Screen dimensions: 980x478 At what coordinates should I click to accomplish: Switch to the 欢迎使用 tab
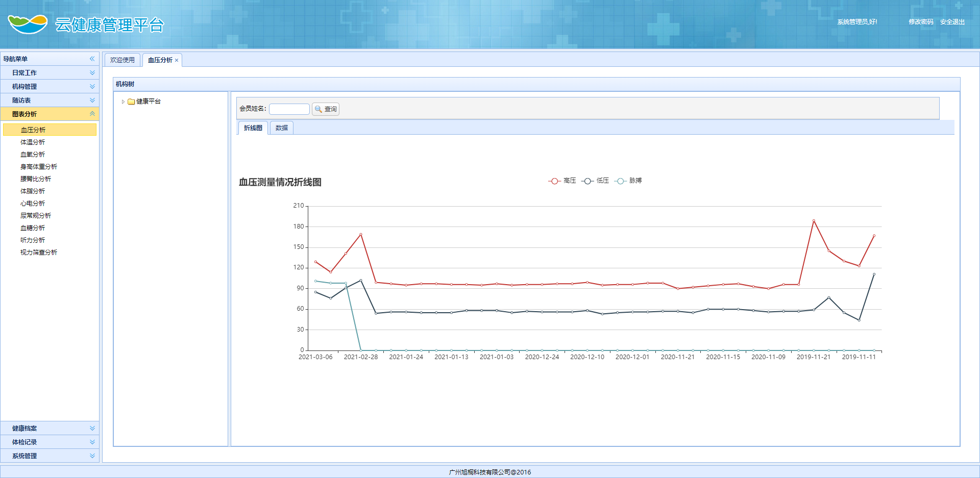122,60
